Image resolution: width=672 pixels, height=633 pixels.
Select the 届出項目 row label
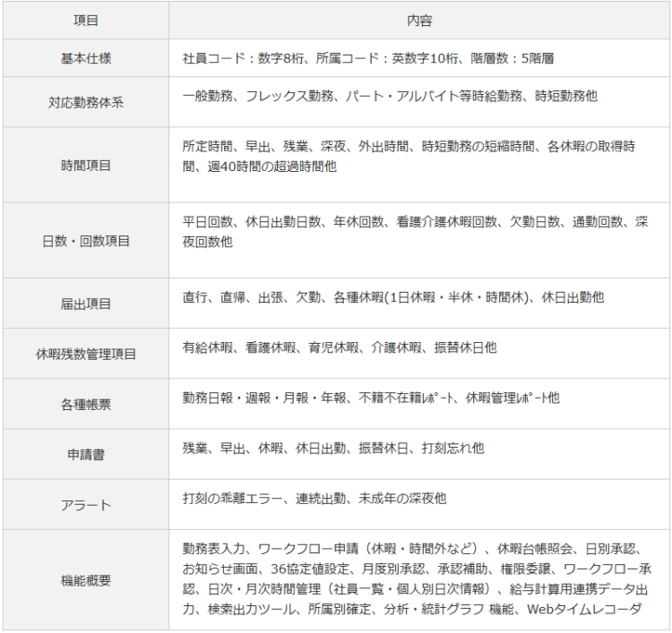86,304
